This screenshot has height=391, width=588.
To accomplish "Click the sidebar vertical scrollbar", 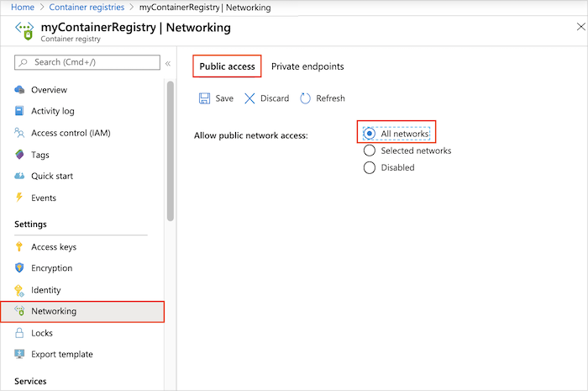I will point(171,151).
